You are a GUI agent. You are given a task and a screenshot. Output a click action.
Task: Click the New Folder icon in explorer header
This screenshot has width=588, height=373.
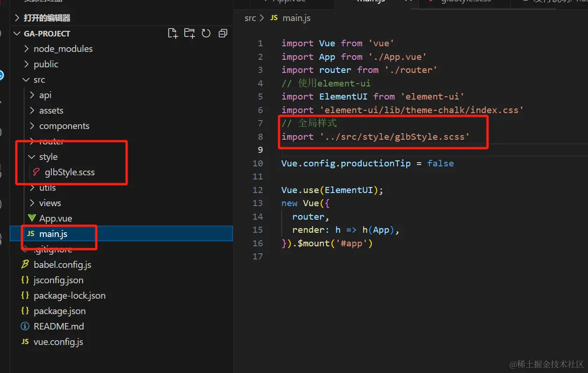tap(189, 33)
